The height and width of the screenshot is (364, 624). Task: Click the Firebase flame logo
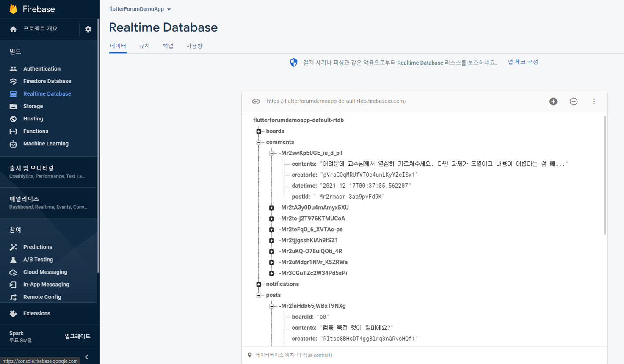[x=13, y=9]
